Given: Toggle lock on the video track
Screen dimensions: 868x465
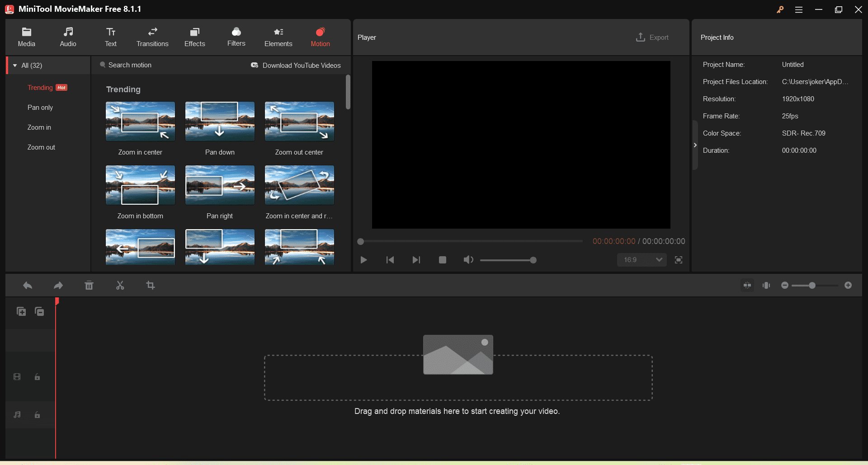Looking at the screenshot, I should [38, 377].
